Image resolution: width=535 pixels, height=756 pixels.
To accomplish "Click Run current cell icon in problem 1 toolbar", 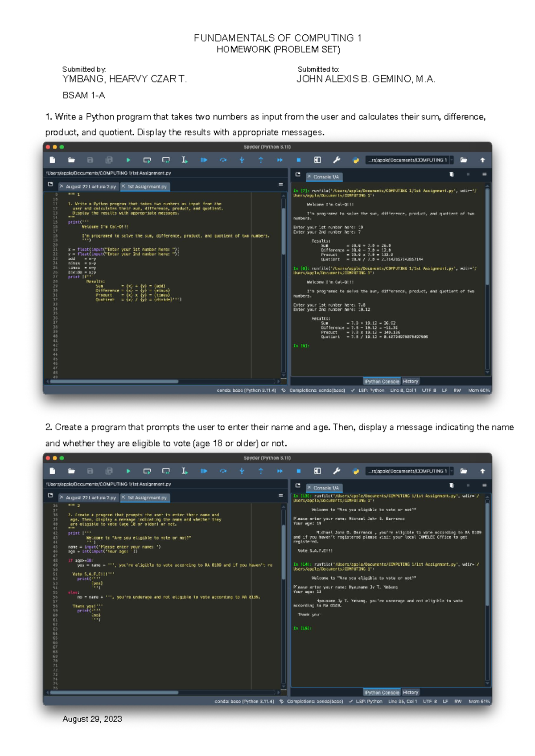I will [147, 160].
